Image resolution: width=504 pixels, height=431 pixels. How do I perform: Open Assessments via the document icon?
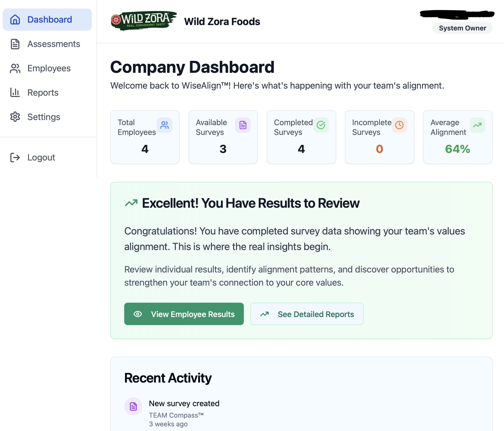(x=15, y=44)
